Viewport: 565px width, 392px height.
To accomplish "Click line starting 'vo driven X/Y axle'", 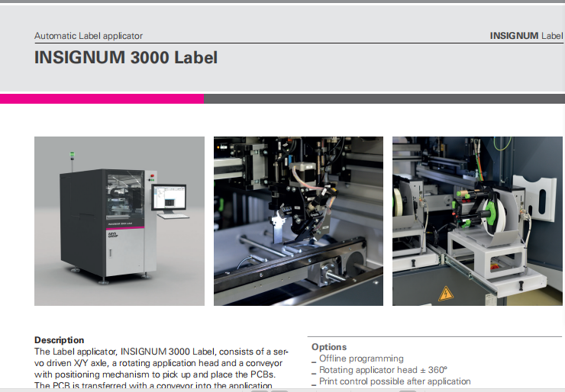I will (158, 363).
